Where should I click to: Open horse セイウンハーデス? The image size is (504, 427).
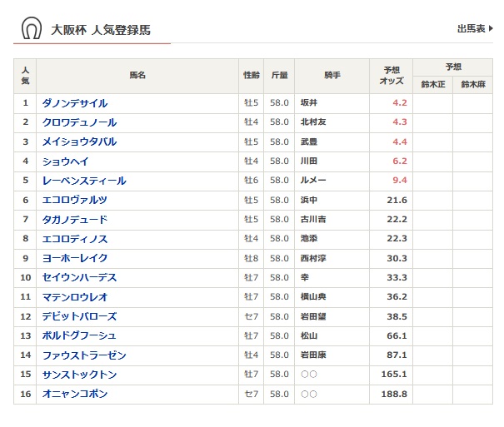(79, 277)
